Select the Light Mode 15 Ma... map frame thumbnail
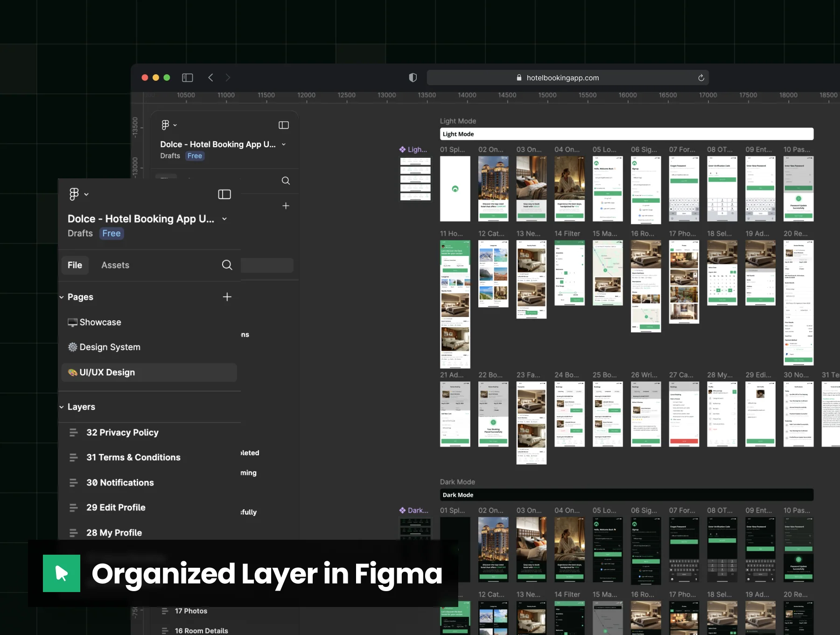Image resolution: width=840 pixels, height=635 pixels. tap(608, 273)
